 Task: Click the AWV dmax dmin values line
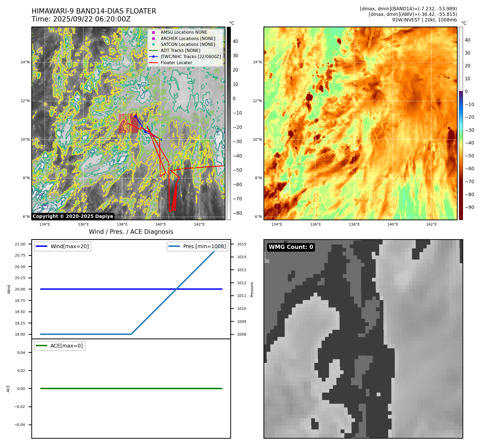(413, 14)
